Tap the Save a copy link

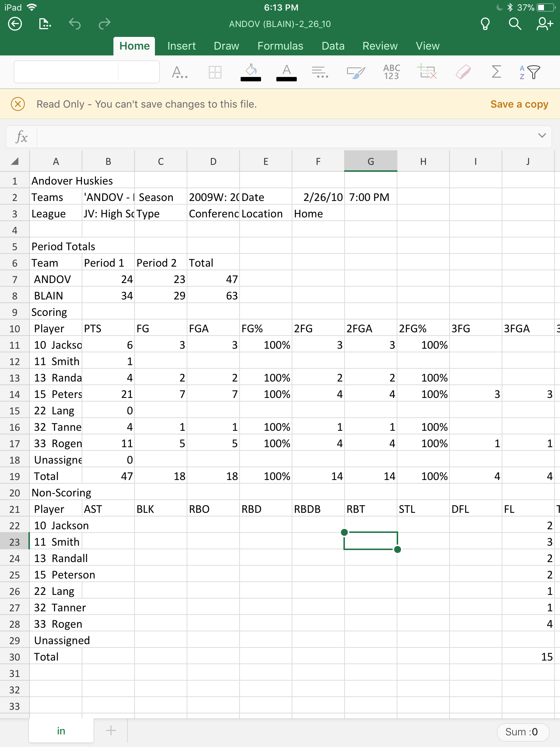519,104
